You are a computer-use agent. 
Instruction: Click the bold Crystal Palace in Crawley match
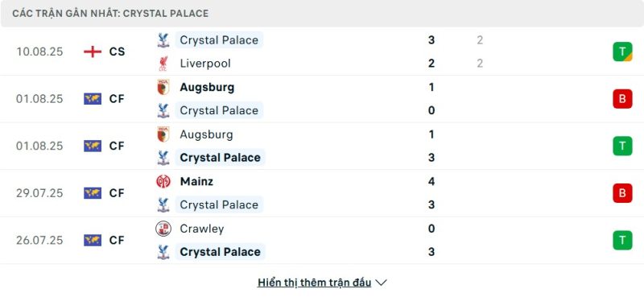[x=220, y=252]
